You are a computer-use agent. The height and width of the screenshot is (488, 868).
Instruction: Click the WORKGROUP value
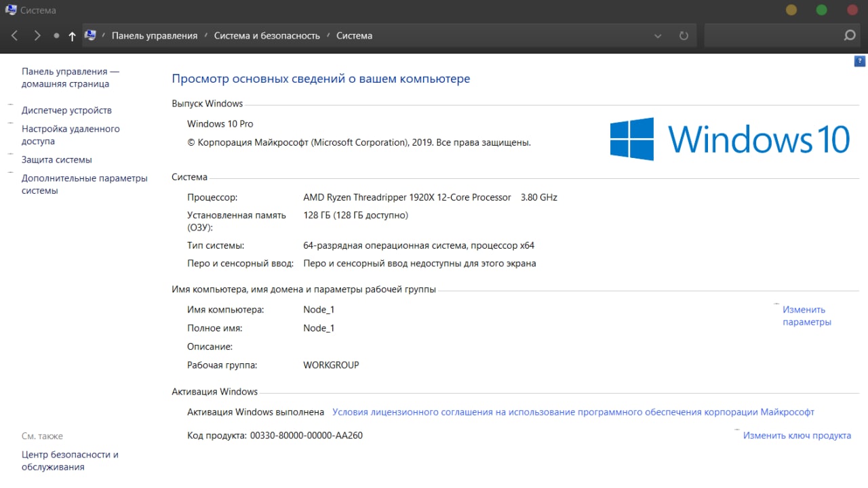(331, 365)
